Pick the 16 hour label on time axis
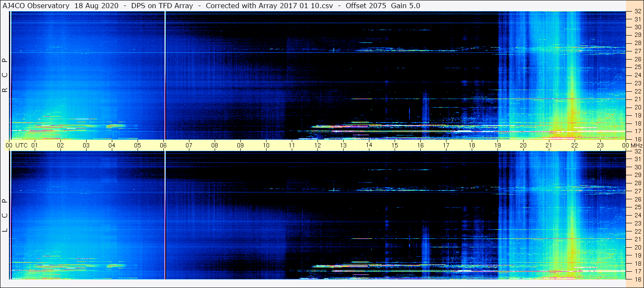Viewport: 644px width, 288px height. (x=420, y=145)
